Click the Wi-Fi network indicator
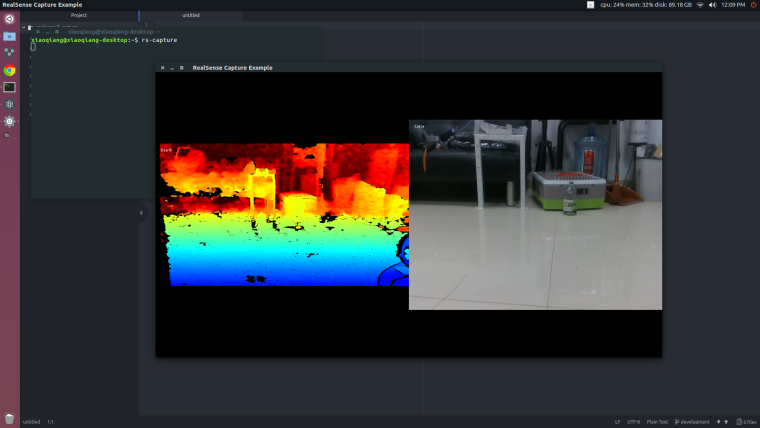The height and width of the screenshot is (428, 760). coord(700,5)
